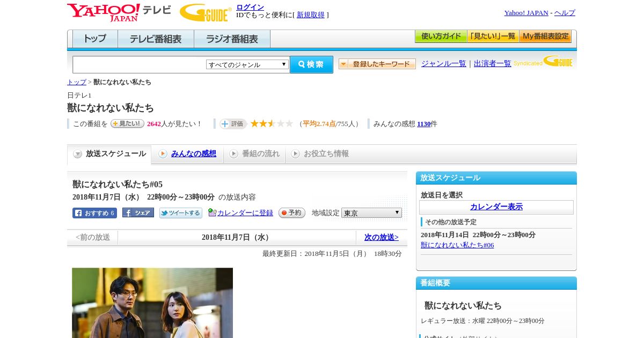Click the calendar plus icon beside カレンダーに登録
The width and height of the screenshot is (644, 338).
212,212
